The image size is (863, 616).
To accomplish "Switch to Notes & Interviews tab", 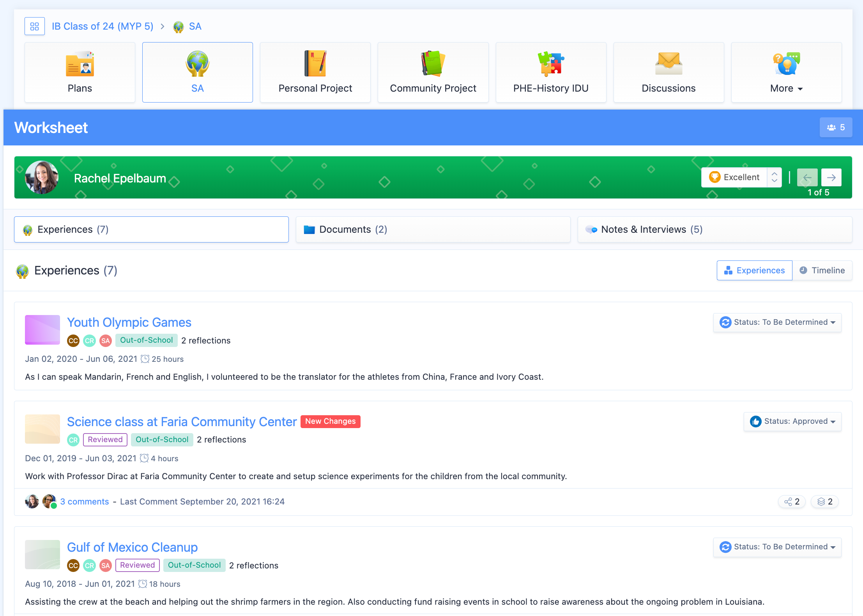I will click(714, 230).
